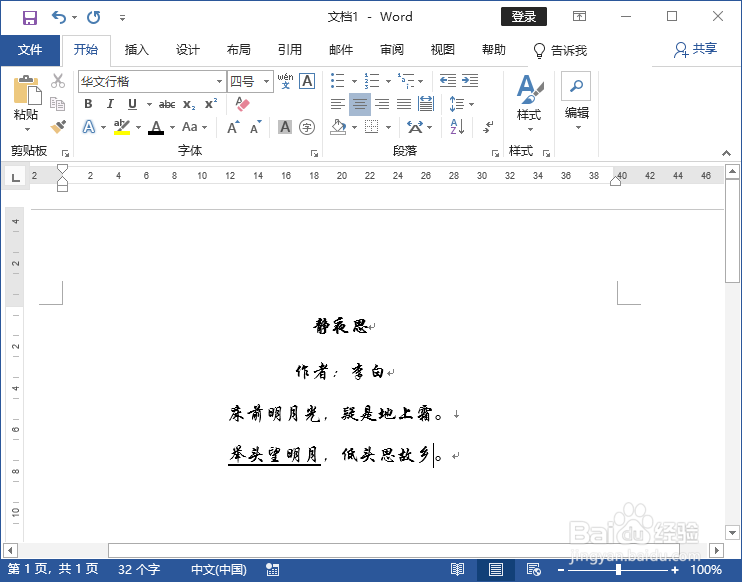Toggle superscript formatting
Image resolution: width=742 pixels, height=582 pixels.
tap(211, 104)
